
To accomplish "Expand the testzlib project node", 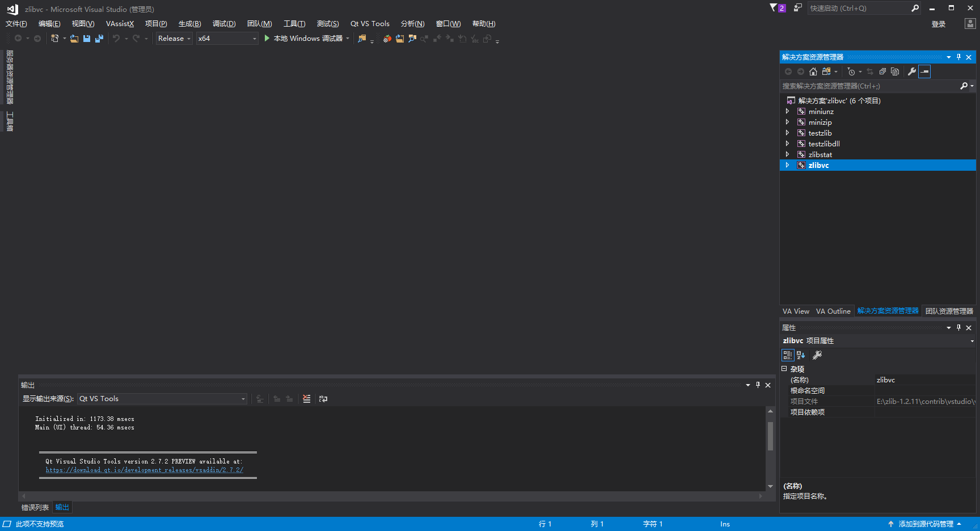I will (787, 133).
